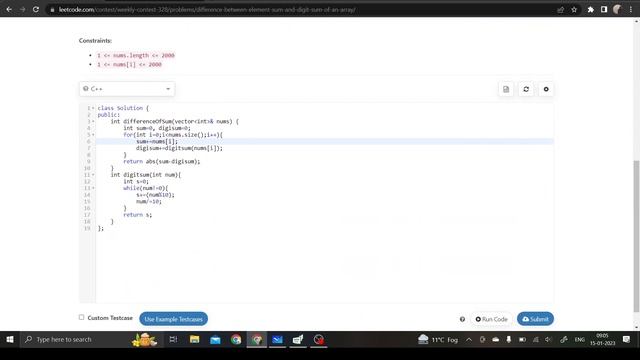Viewport: 640px width, 360px height.
Task: Reset code with the refresh icon
Action: tap(526, 89)
